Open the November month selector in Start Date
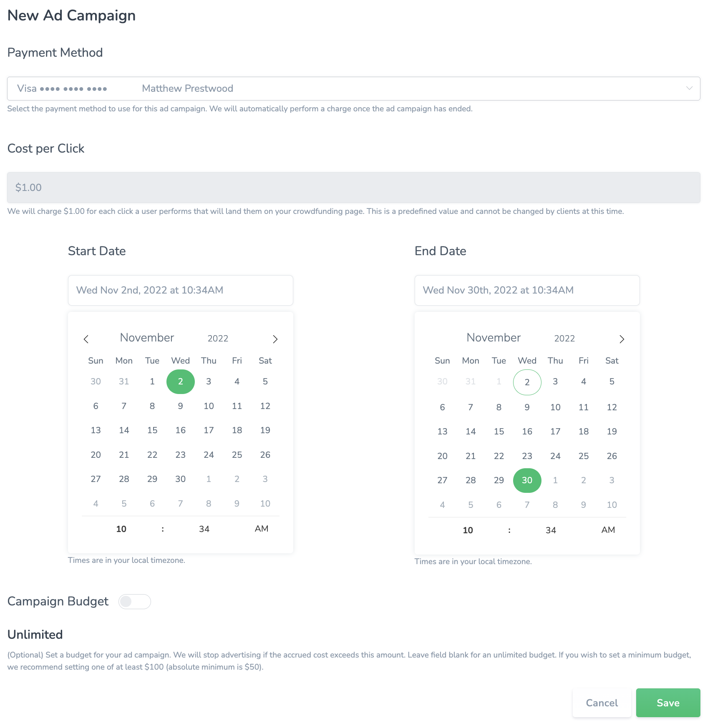The height and width of the screenshot is (728, 705). (x=147, y=338)
